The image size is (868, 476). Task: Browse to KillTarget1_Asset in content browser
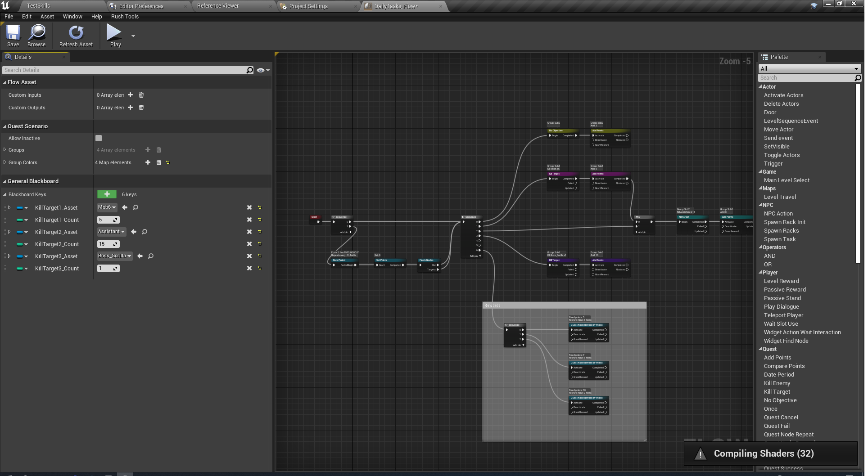(136, 207)
